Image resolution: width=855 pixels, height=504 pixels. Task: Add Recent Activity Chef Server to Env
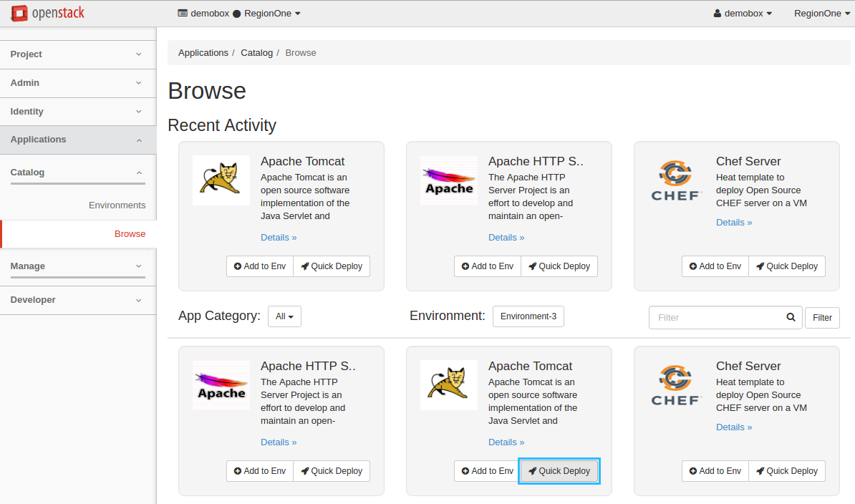pos(715,266)
